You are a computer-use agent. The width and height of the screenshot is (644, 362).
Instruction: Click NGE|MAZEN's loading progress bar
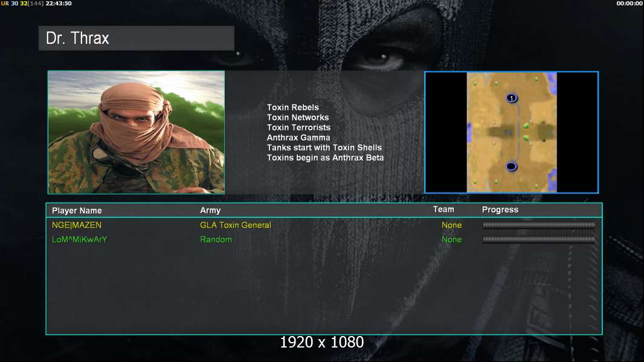(539, 224)
